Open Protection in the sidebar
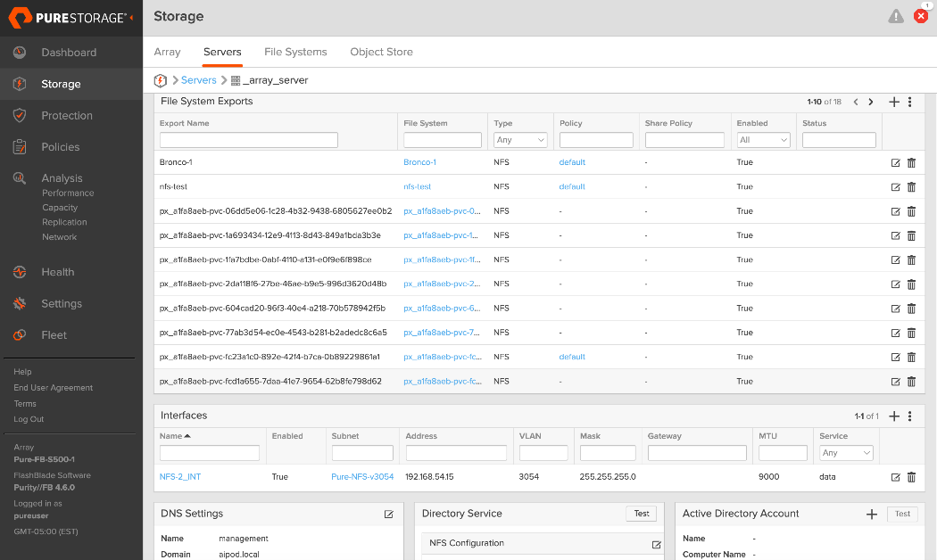This screenshot has height=560, width=937. (66, 116)
